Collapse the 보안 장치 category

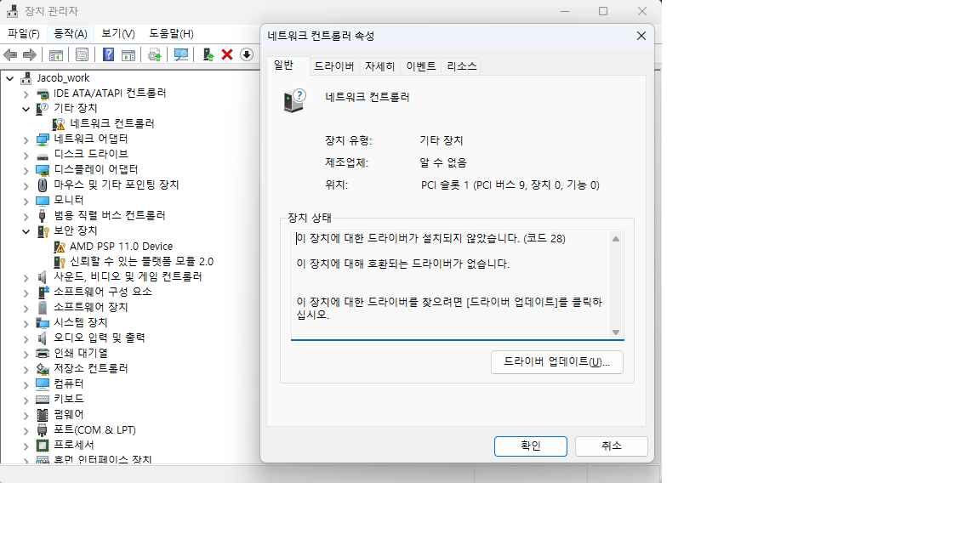(26, 231)
